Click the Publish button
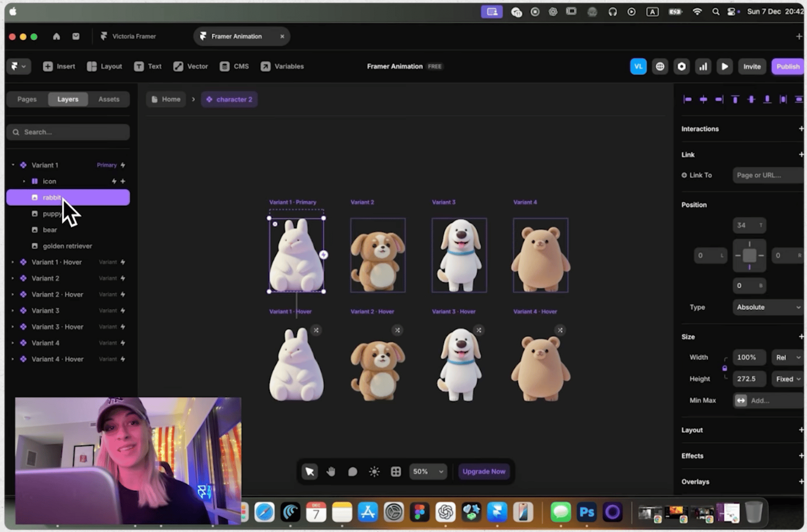Image resolution: width=807 pixels, height=532 pixels. point(787,66)
